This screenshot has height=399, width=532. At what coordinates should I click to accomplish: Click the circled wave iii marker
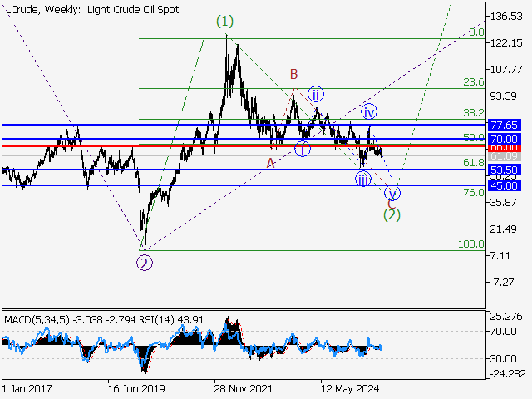click(x=363, y=179)
